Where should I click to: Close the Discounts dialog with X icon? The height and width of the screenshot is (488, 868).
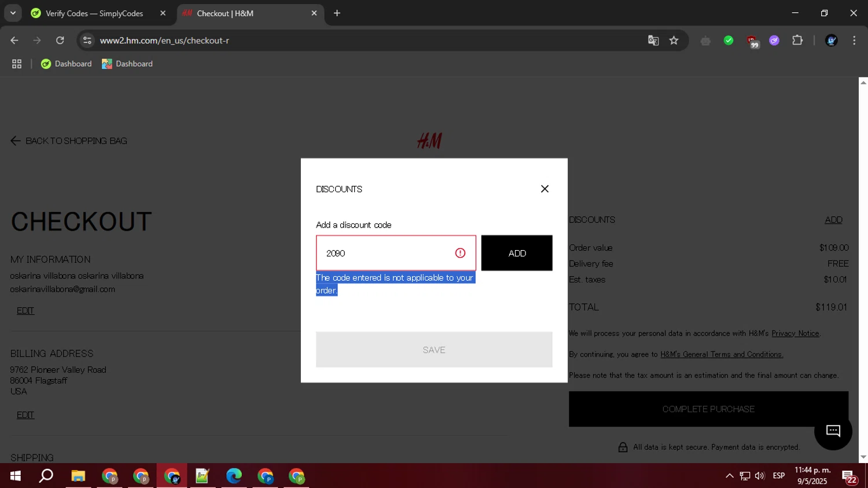coord(545,189)
